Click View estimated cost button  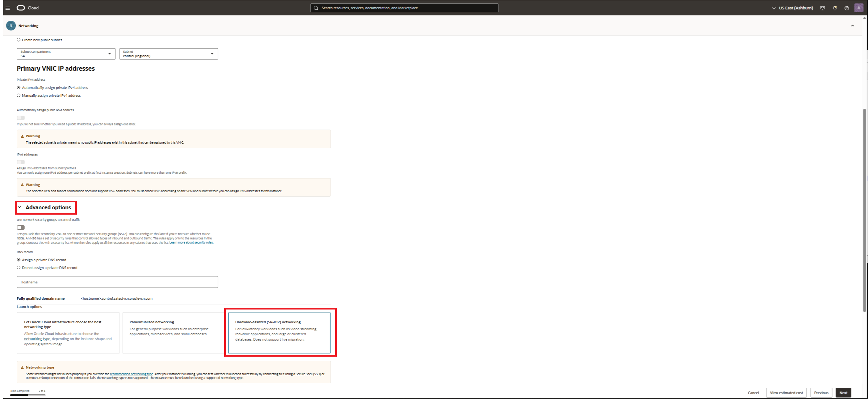pos(786,392)
